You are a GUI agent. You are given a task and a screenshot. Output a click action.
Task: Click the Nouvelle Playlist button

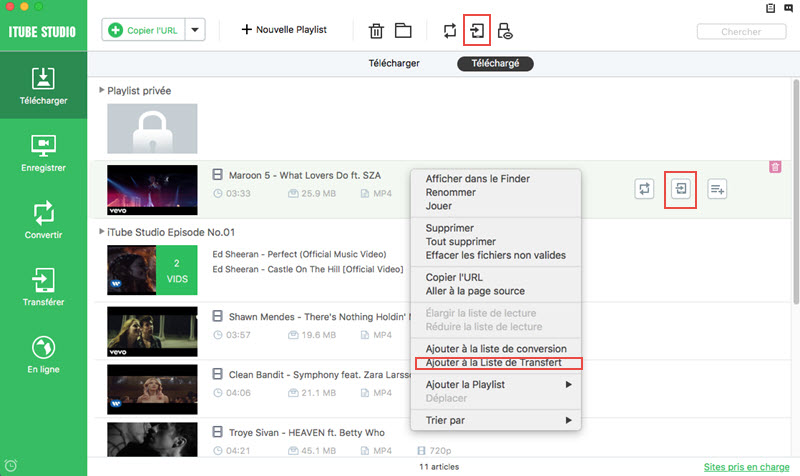click(284, 30)
